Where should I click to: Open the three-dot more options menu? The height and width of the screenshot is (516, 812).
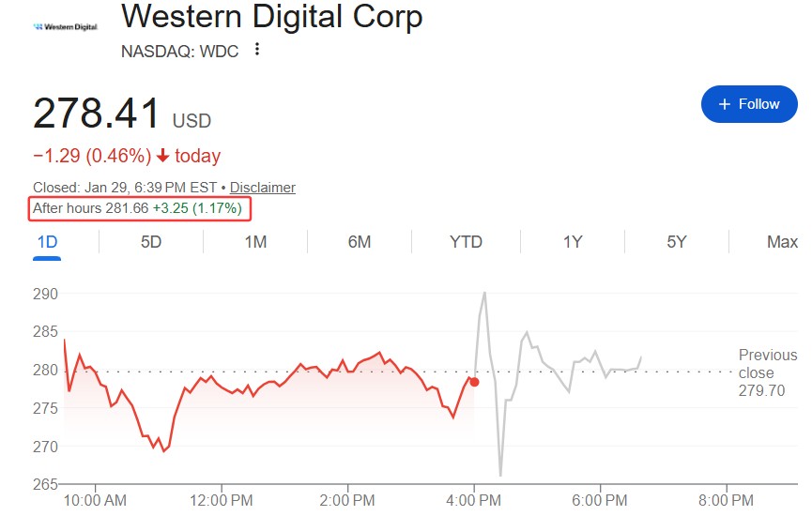click(x=256, y=50)
